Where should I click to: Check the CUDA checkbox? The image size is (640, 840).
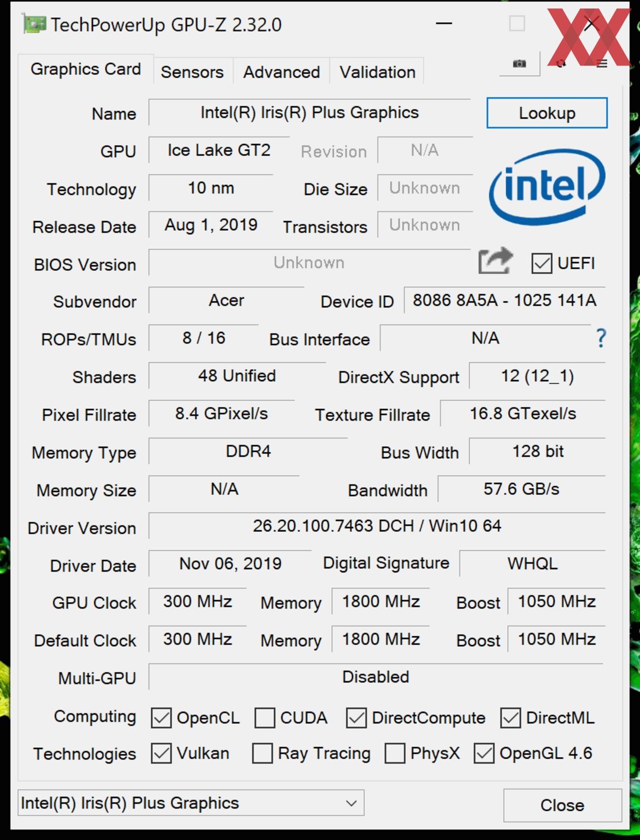point(264,718)
